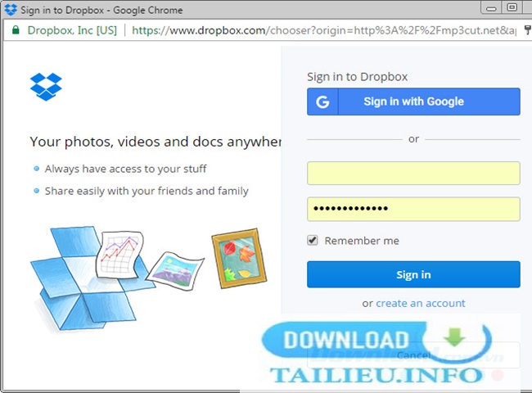Click 'Share easily with your friends and family'
Image resolution: width=532 pixels, height=393 pixels.
(147, 191)
